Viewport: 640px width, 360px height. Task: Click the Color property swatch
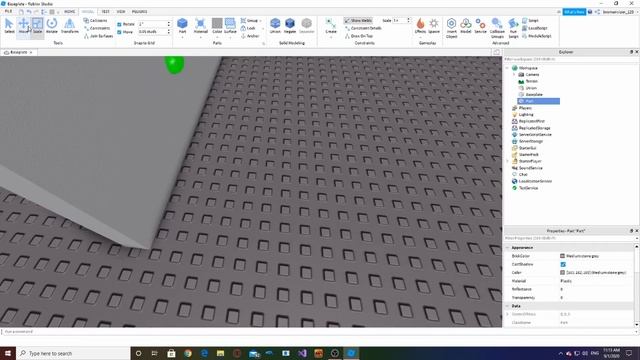pyautogui.click(x=562, y=273)
